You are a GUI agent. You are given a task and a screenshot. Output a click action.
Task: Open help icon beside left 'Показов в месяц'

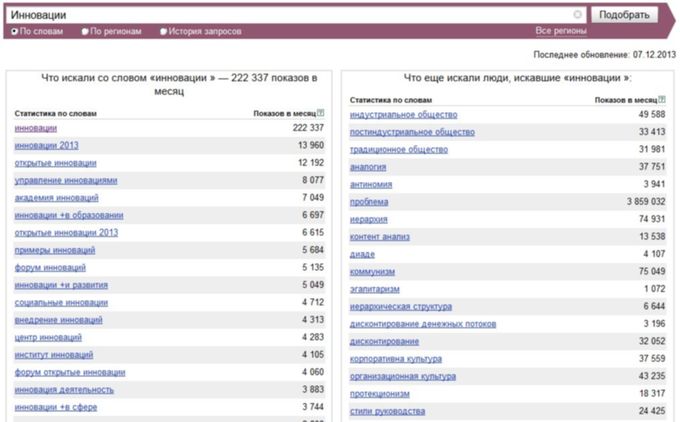[320, 113]
